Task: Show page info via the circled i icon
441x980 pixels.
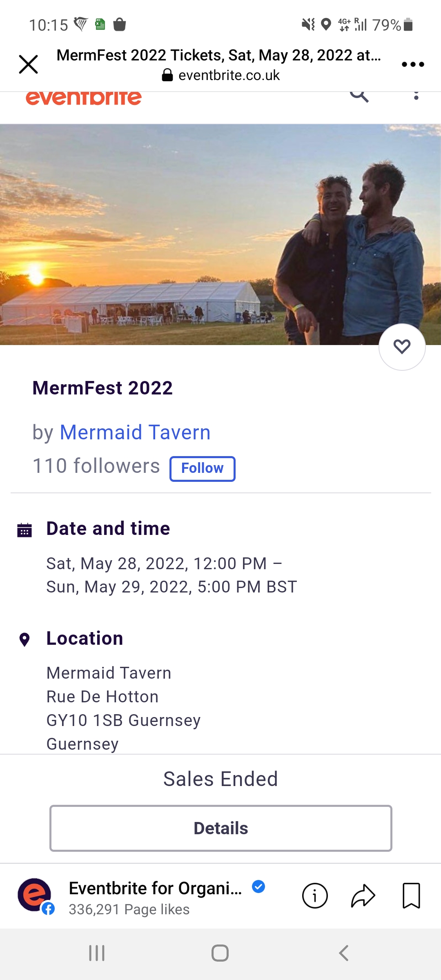Action: tap(315, 896)
